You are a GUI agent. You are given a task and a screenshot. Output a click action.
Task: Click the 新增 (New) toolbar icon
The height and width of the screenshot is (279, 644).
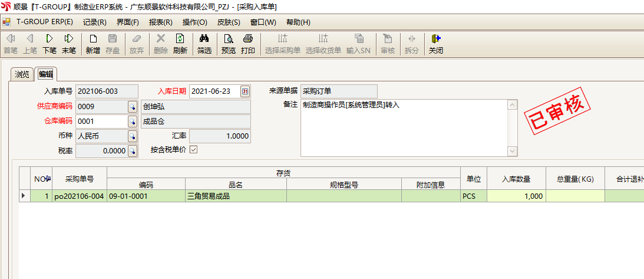(x=93, y=44)
